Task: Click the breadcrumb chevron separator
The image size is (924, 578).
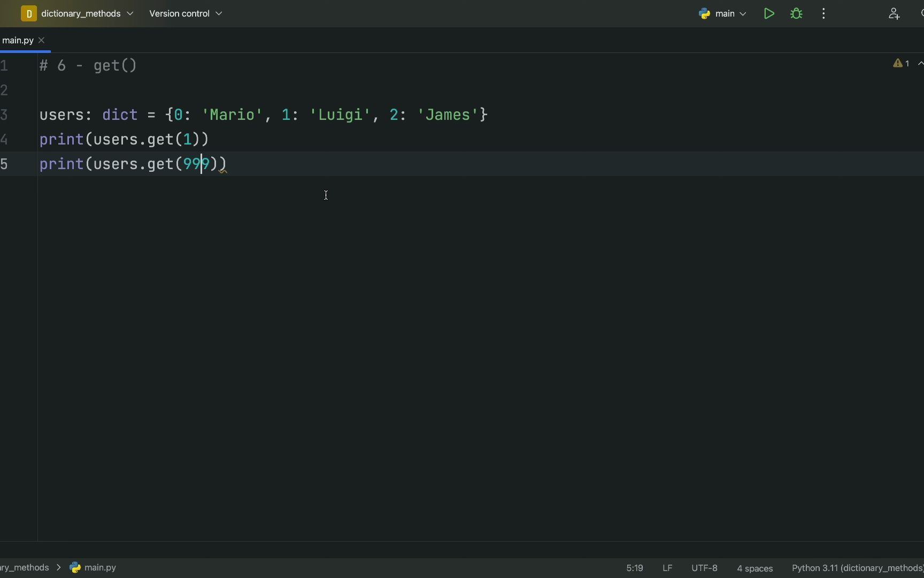Action: point(59,567)
